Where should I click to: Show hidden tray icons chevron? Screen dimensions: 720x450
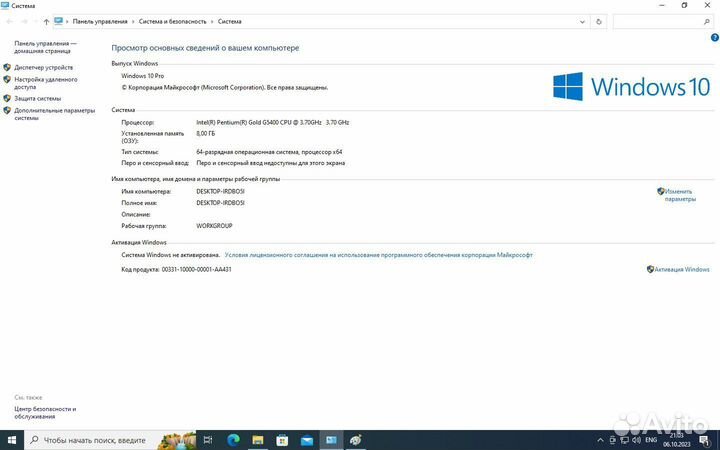tap(600, 440)
